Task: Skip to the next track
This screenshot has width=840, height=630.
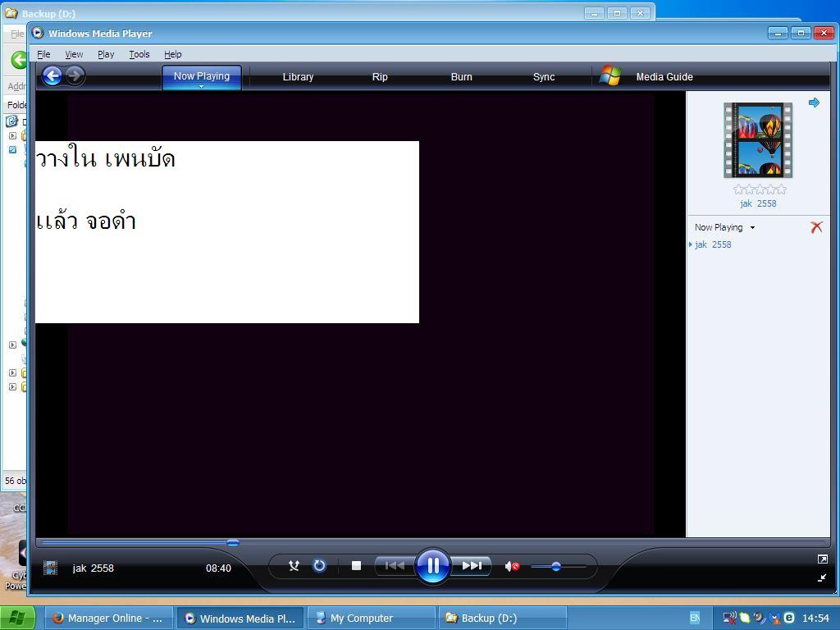Action: click(472, 566)
